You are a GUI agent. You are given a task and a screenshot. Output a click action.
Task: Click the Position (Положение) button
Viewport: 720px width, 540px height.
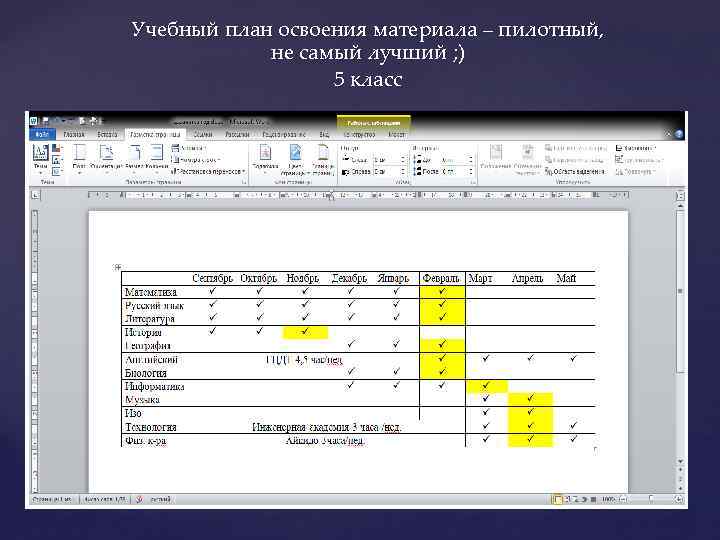[x=495, y=158]
